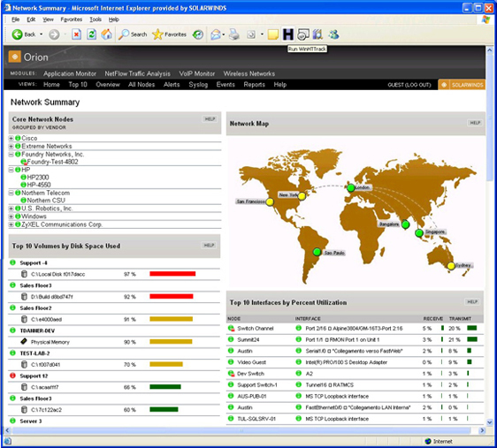
Task: Open the Foundry-Test-4802 node link
Action: pos(52,162)
